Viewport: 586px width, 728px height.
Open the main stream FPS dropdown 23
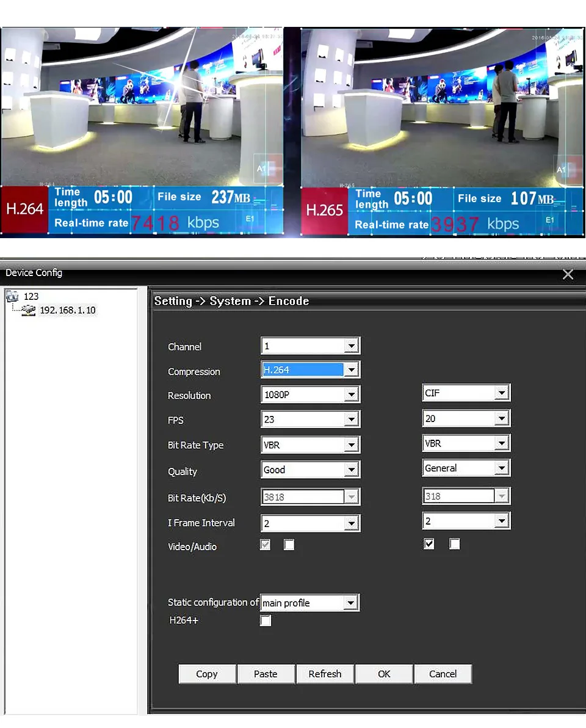311,420
